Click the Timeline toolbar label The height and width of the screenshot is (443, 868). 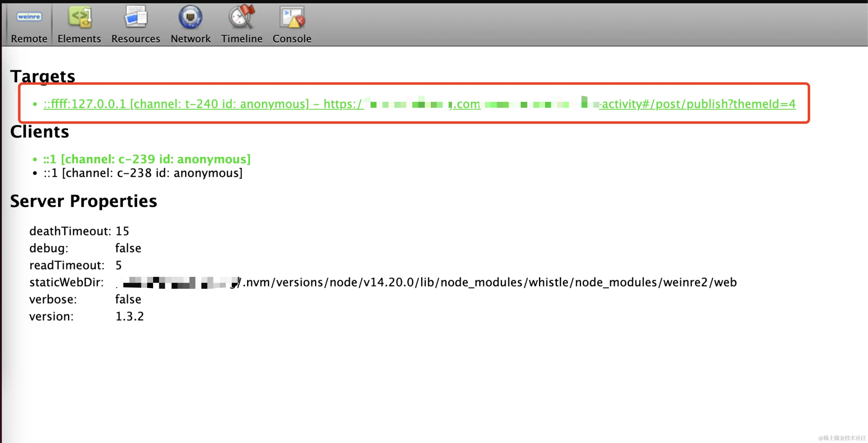tap(242, 39)
